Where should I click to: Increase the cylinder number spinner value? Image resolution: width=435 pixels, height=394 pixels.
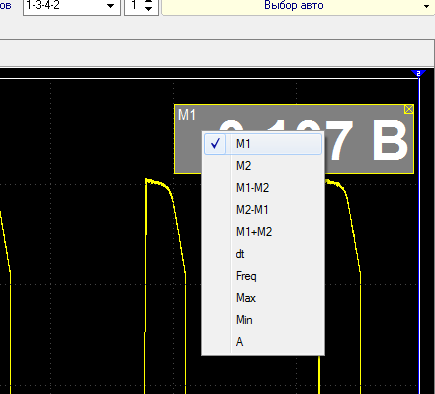pos(149,2)
